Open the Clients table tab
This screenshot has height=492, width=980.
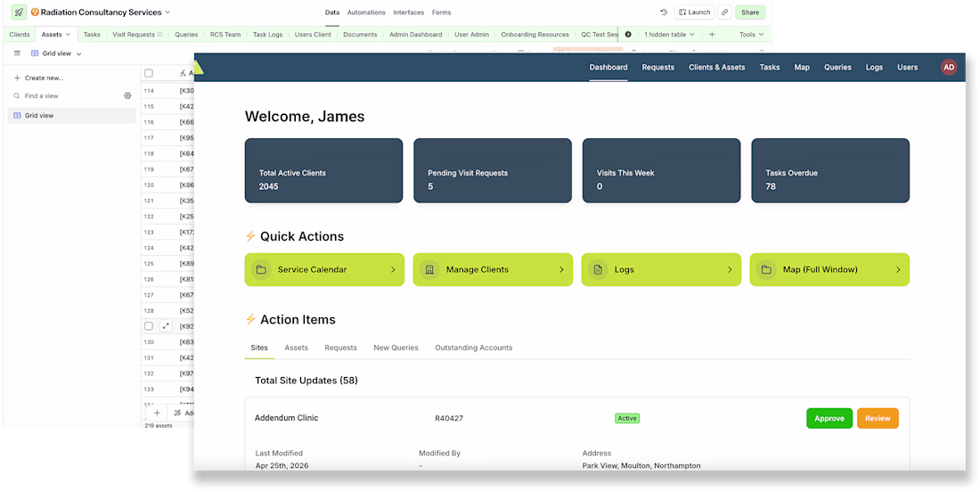(20, 35)
